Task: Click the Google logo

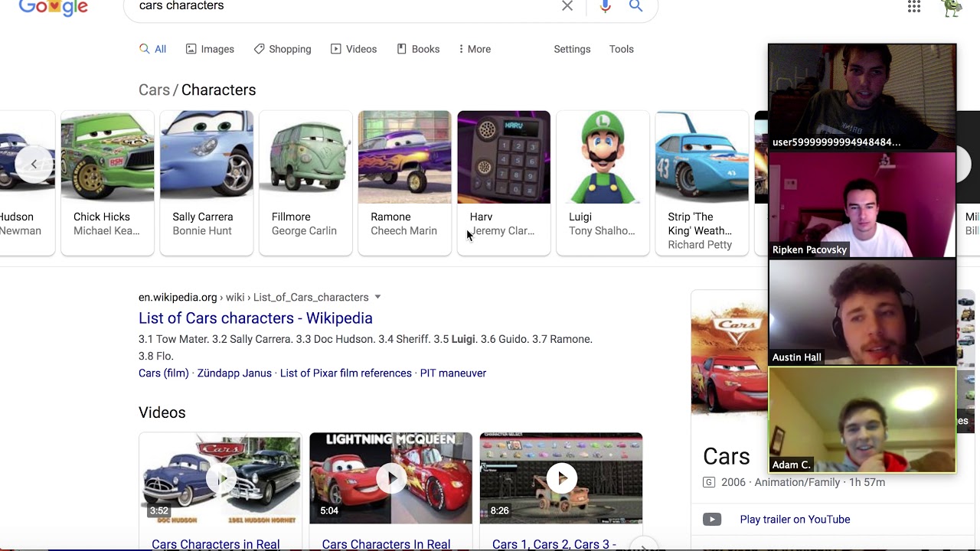Action: click(54, 8)
